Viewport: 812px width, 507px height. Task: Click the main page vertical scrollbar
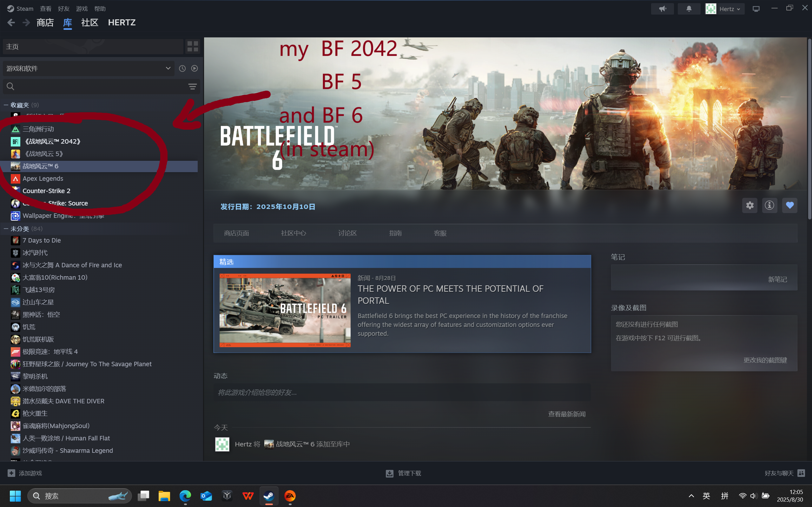tap(810, 129)
